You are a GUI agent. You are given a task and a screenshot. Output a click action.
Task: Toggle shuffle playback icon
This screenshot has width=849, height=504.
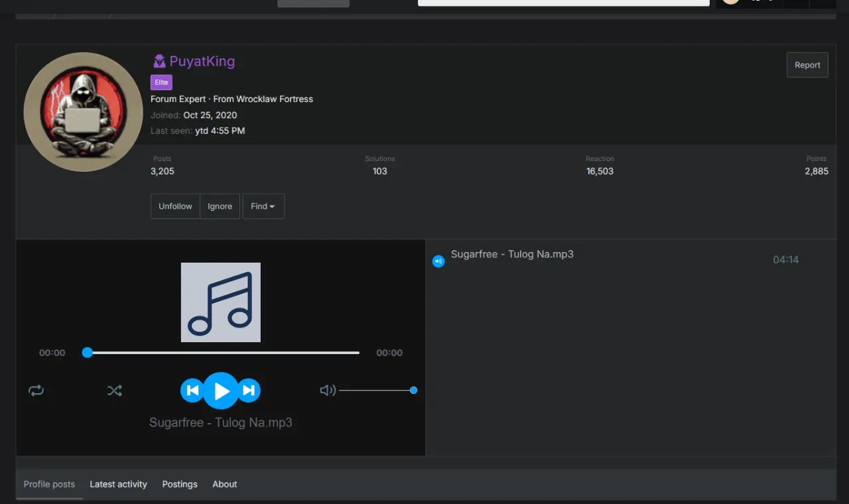[x=115, y=391]
